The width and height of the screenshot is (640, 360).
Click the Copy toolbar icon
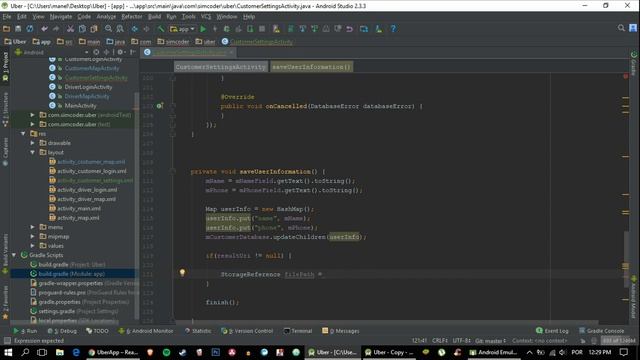coord(82,29)
